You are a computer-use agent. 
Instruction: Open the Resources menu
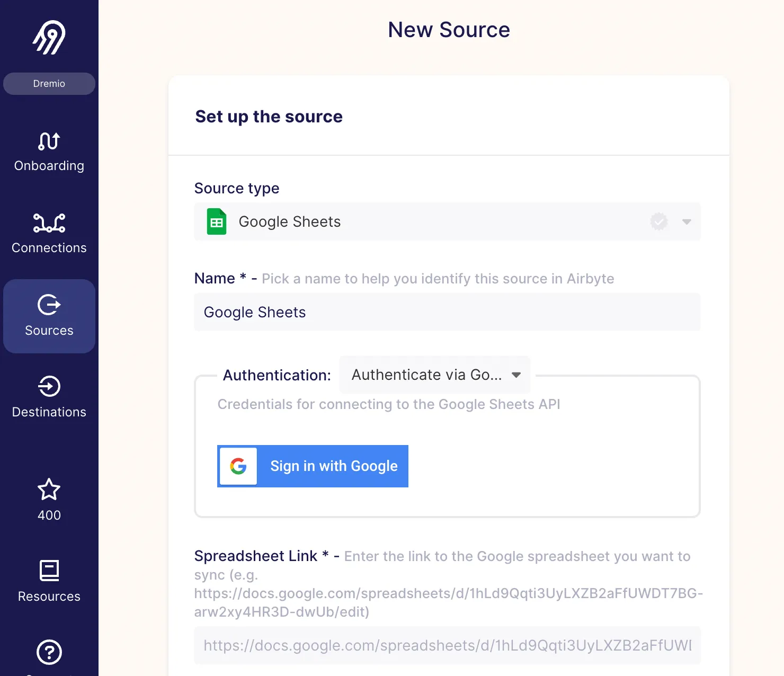click(x=49, y=581)
